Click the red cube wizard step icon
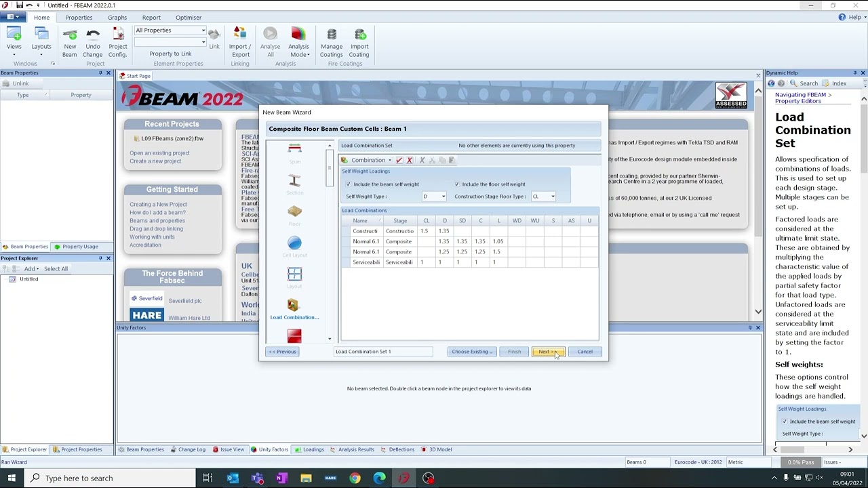 coord(294,335)
